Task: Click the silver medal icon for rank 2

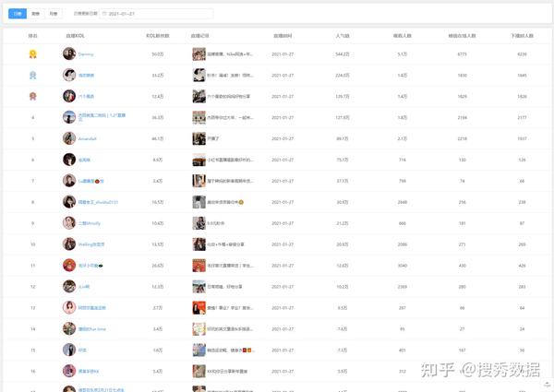Action: point(33,75)
